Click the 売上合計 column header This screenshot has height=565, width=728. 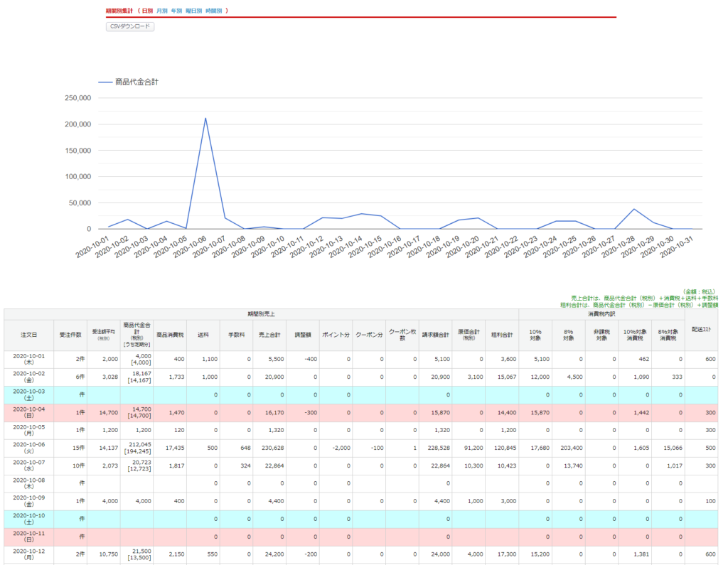269,335
